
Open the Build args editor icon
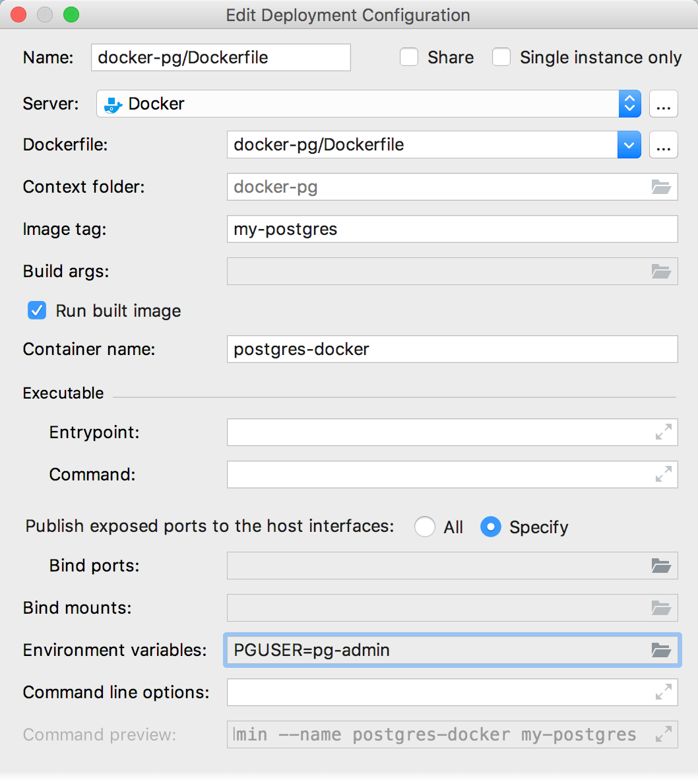pyautogui.click(x=662, y=271)
